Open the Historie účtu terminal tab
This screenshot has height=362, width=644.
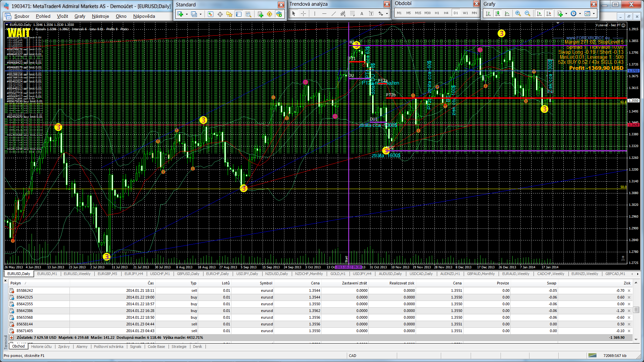[41, 347]
